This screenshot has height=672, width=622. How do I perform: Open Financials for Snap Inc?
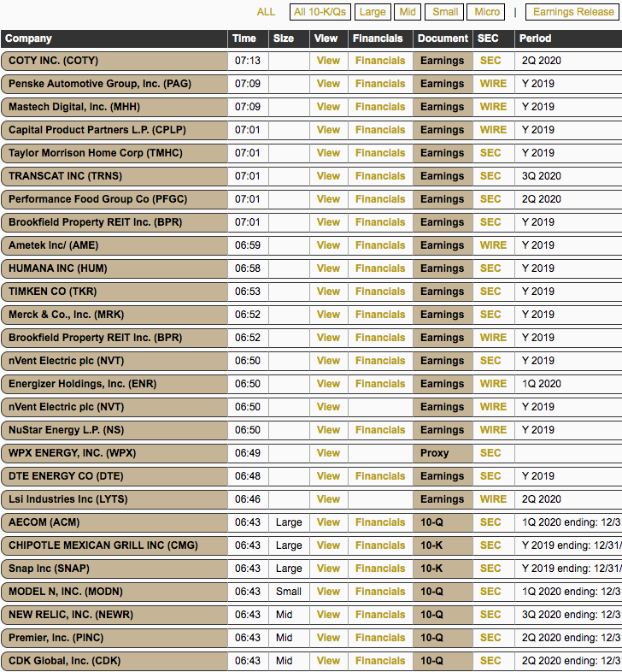(380, 569)
